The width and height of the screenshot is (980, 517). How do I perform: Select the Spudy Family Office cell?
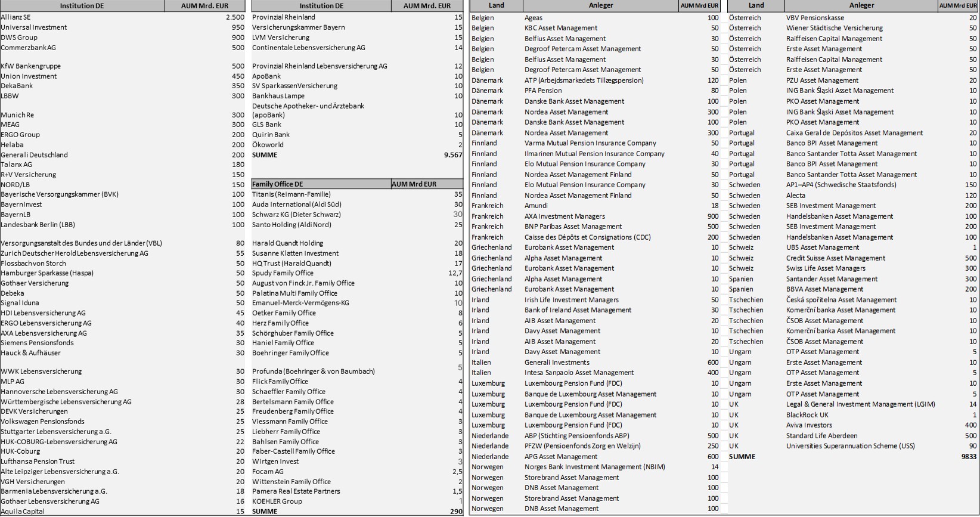pyautogui.click(x=283, y=273)
